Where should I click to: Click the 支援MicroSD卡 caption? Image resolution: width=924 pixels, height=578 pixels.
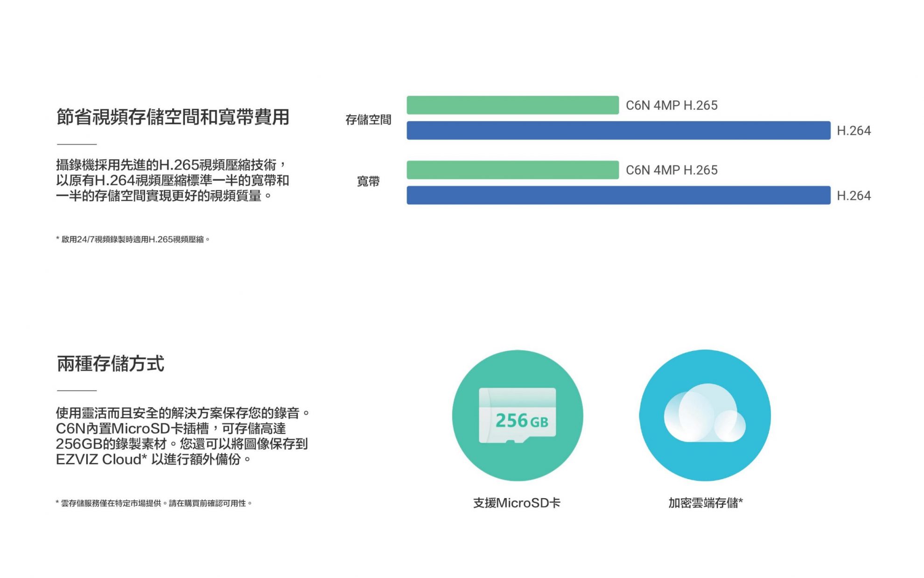pyautogui.click(x=517, y=503)
